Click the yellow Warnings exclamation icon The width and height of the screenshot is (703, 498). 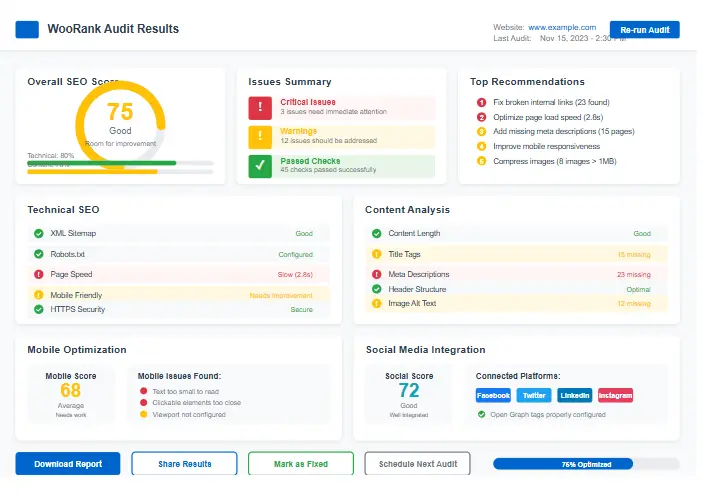pyautogui.click(x=261, y=136)
